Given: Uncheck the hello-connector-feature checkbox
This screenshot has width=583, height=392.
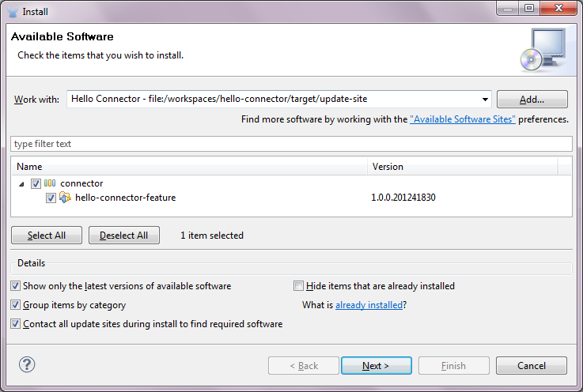Looking at the screenshot, I should click(51, 198).
